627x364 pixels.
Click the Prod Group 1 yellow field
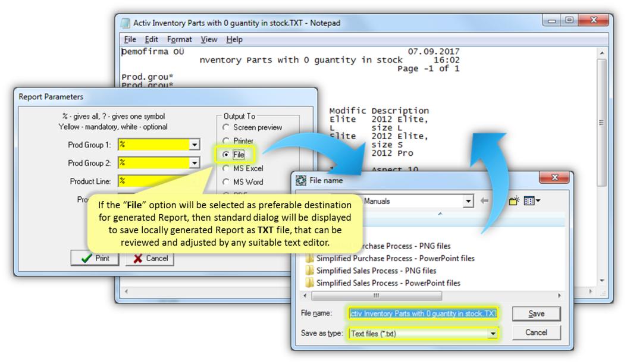[154, 145]
